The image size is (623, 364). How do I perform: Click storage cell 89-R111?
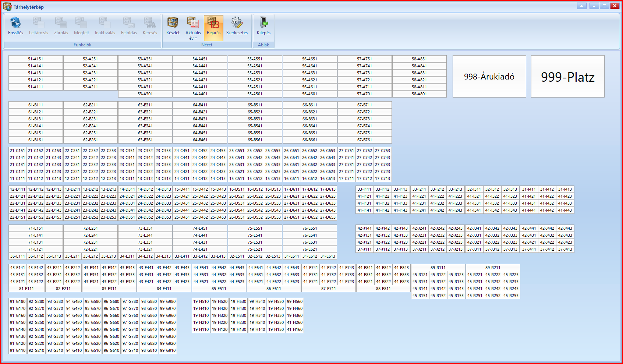coord(438,268)
